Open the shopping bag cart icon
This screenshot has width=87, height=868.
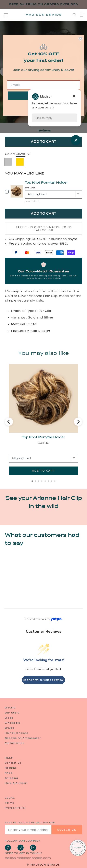tap(82, 15)
